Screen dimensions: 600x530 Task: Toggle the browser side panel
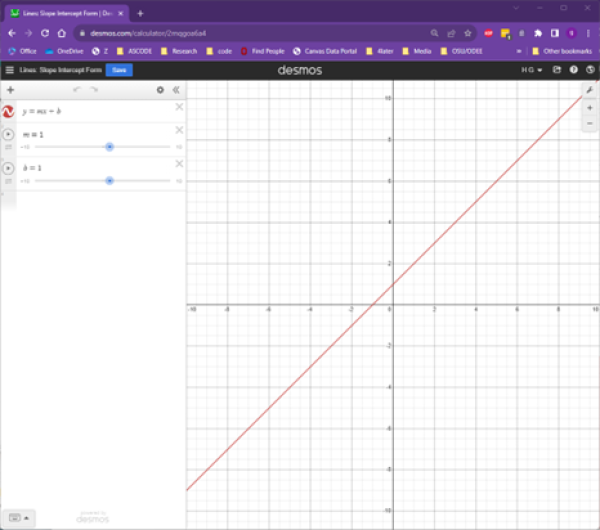click(555, 33)
